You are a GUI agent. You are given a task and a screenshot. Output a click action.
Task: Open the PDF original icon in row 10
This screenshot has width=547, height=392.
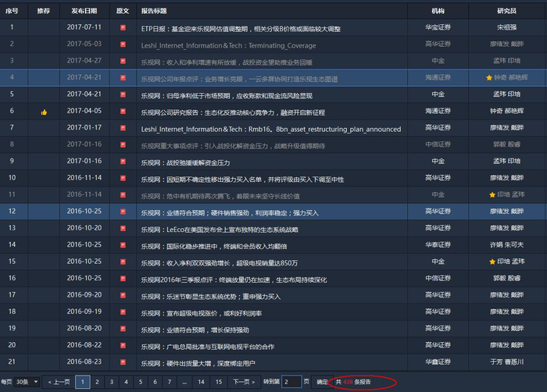tap(123, 178)
